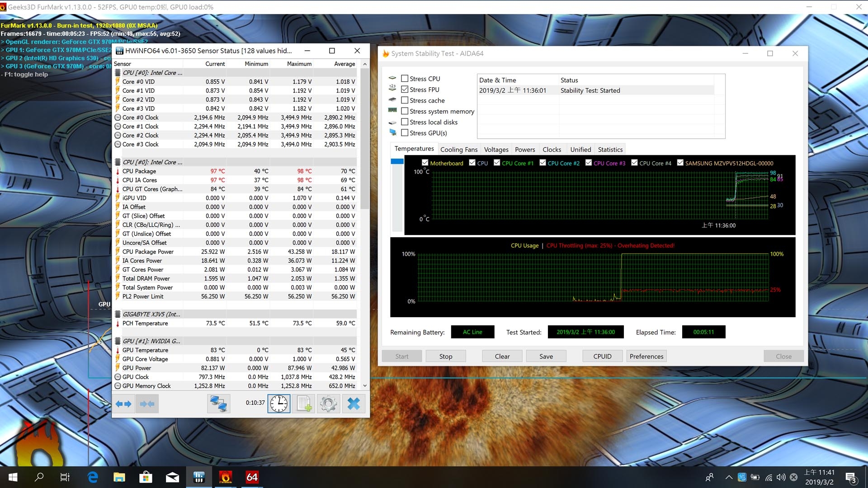Close sensors with the blue X icon

tap(354, 404)
